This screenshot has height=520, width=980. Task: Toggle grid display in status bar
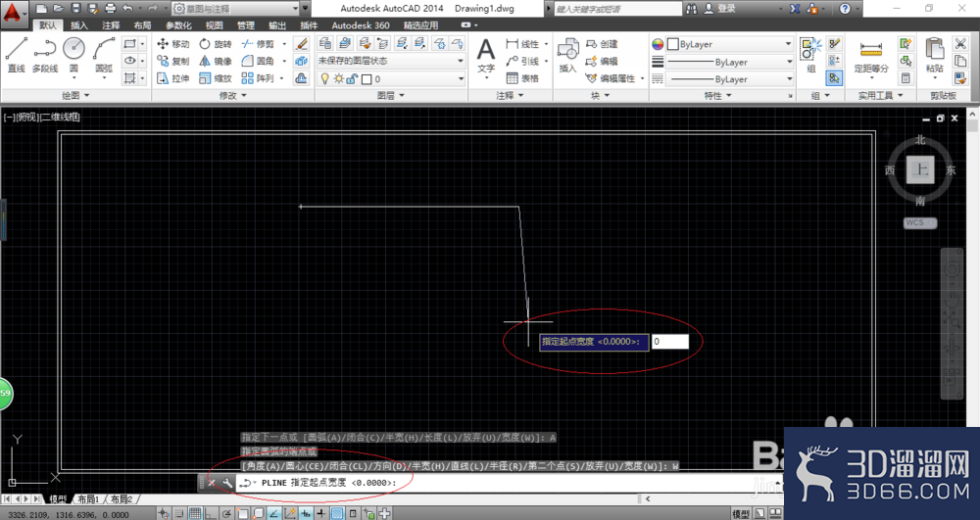point(195,514)
